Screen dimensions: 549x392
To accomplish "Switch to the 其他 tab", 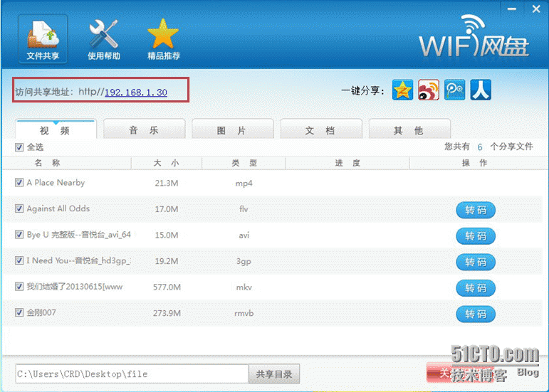I will [409, 129].
